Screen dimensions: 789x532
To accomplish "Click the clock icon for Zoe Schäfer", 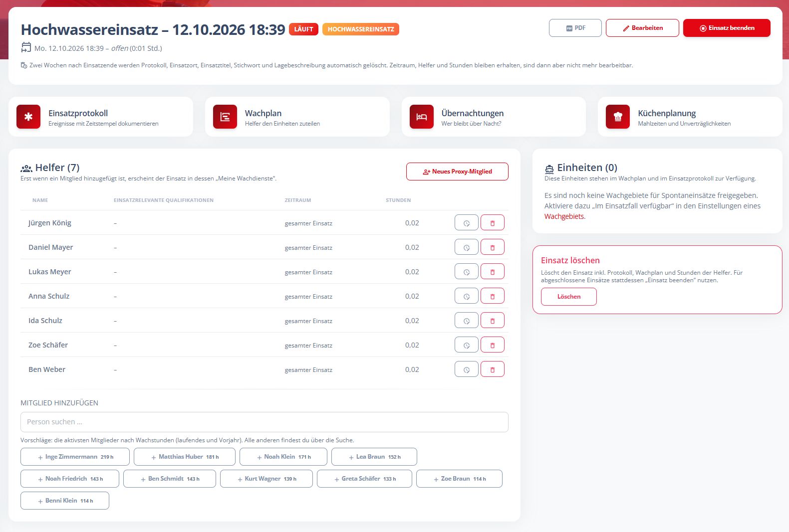I will click(x=467, y=345).
